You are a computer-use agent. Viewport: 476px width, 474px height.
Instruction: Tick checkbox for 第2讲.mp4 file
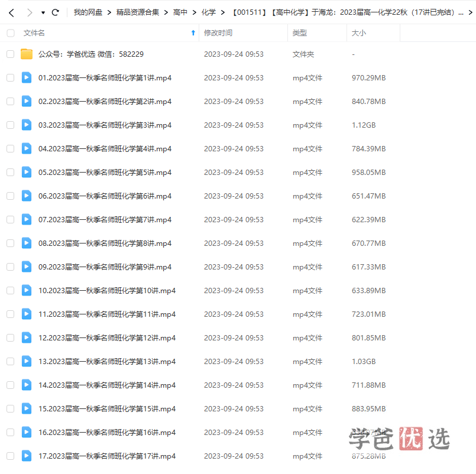click(x=11, y=101)
